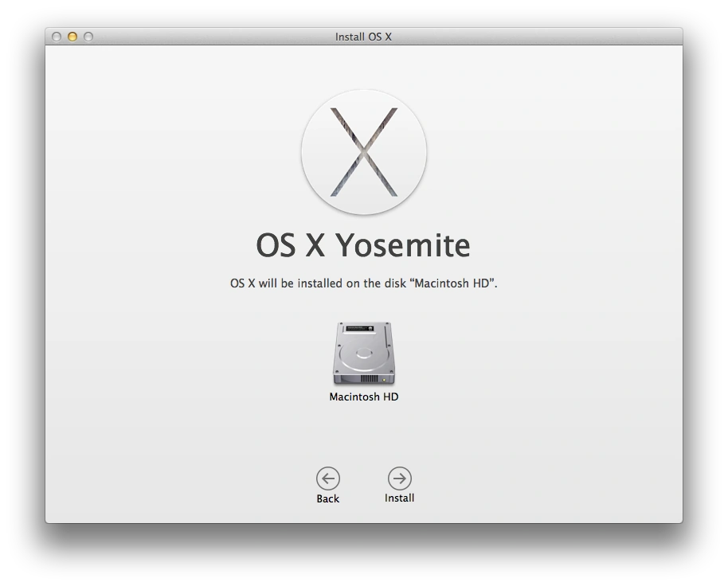The image size is (728, 586).
Task: Click the Install arrow icon
Action: [399, 479]
